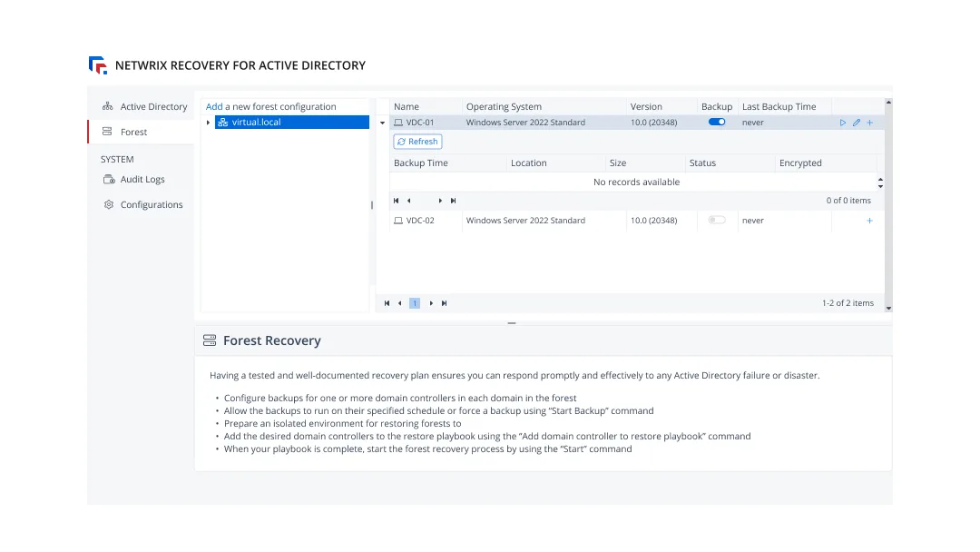Add VDC-02 to restore playbook plus icon
Viewport: 980px width, 552px height.
pos(869,221)
